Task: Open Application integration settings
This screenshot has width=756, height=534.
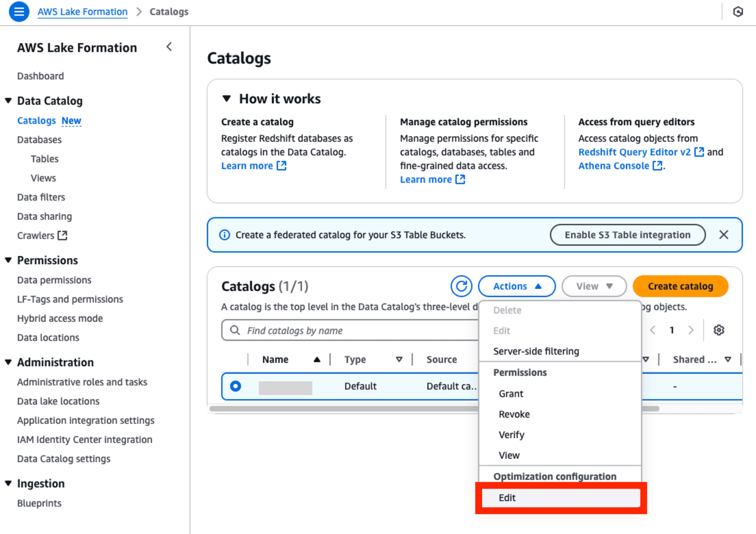Action: pos(85,420)
